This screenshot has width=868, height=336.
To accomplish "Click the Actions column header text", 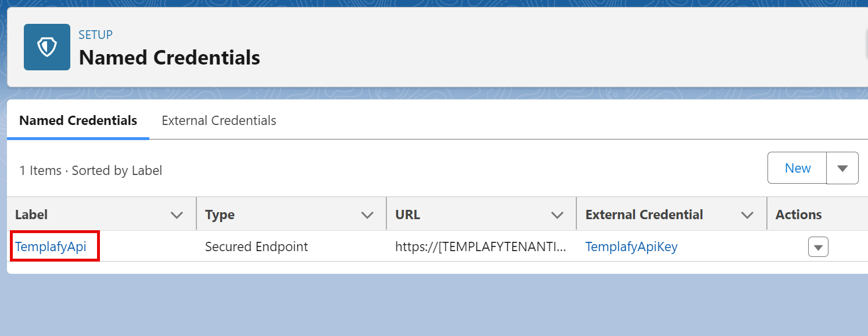I will pos(798,215).
